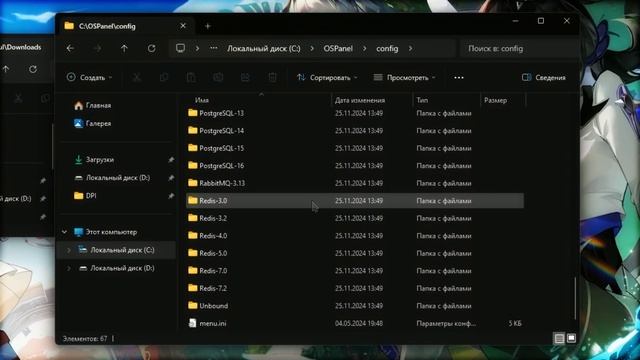This screenshot has height=360, width=640.
Task: Go up one folder level
Action: click(x=124, y=49)
